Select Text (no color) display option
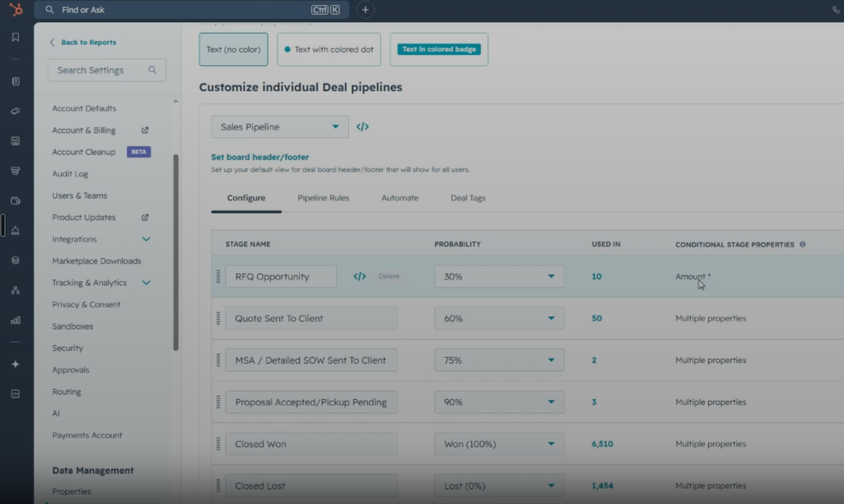 click(x=234, y=49)
